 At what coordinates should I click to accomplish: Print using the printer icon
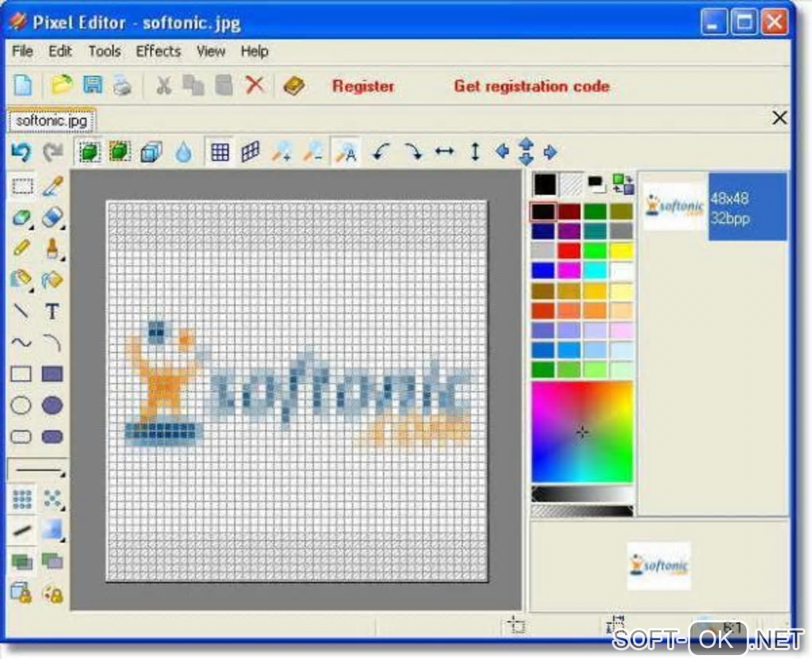click(x=123, y=85)
